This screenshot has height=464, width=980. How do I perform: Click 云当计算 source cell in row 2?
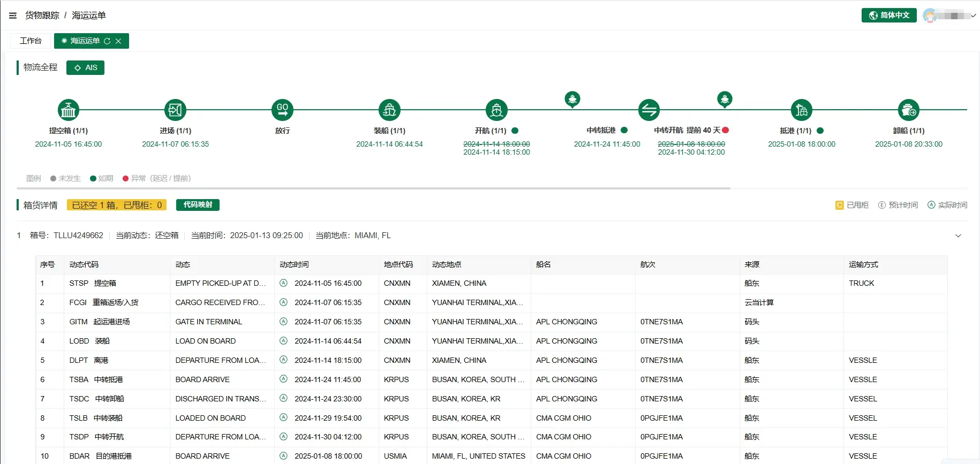[x=791, y=302]
